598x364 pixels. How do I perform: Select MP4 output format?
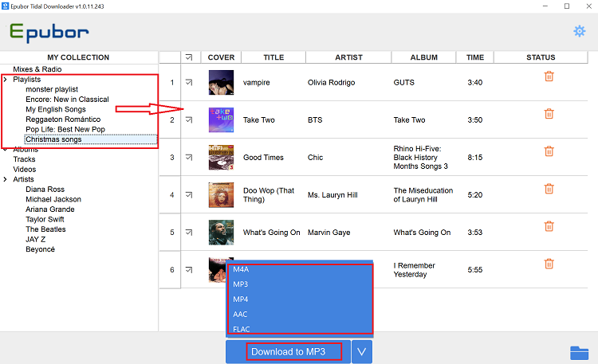299,299
